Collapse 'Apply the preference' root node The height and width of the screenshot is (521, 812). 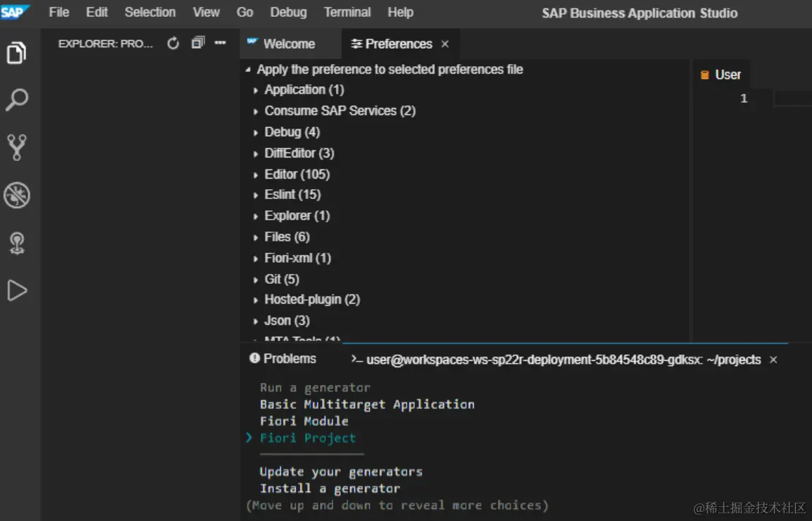(248, 69)
